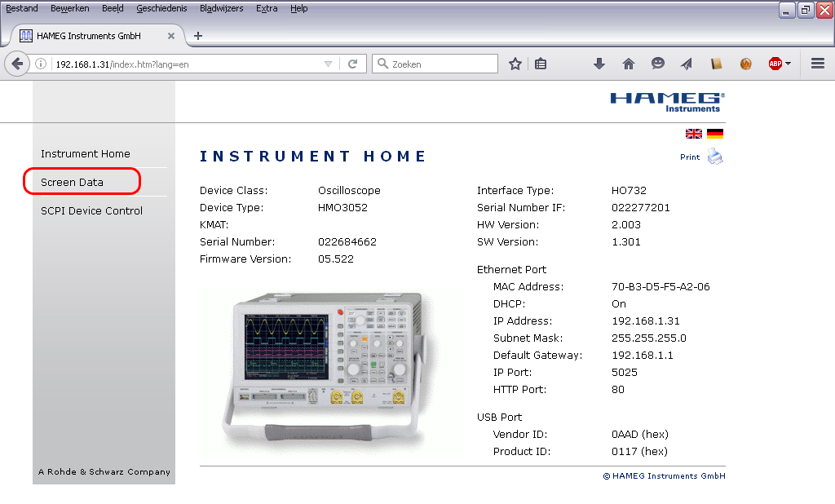The height and width of the screenshot is (504, 835).
Task: Minimize the browser window
Action: [x=787, y=10]
